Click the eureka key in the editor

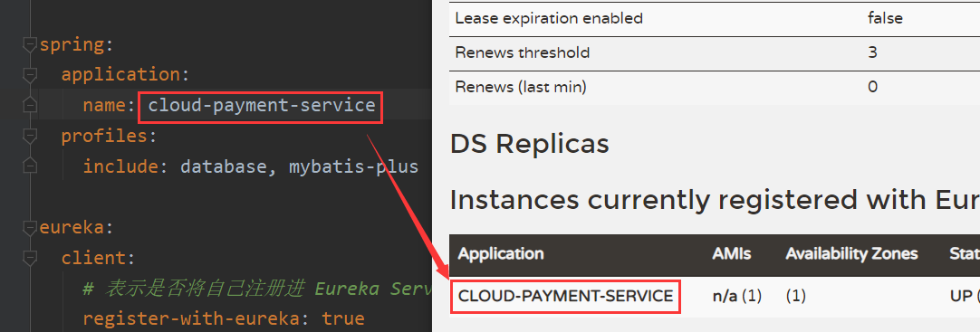pyautogui.click(x=72, y=227)
